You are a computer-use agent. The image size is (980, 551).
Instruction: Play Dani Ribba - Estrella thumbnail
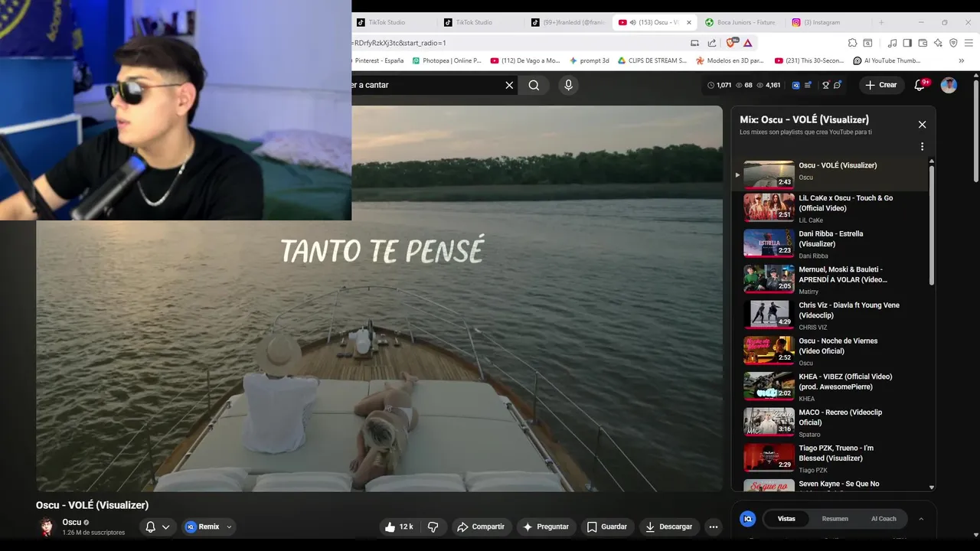pyautogui.click(x=769, y=243)
